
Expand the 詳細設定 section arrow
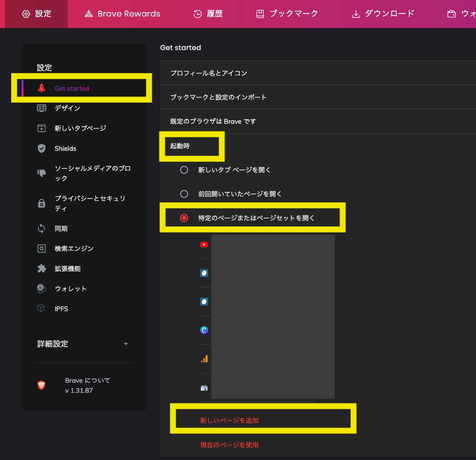(x=126, y=344)
